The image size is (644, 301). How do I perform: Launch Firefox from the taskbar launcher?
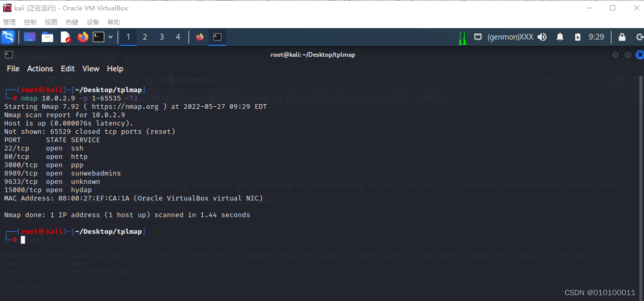pyautogui.click(x=83, y=37)
